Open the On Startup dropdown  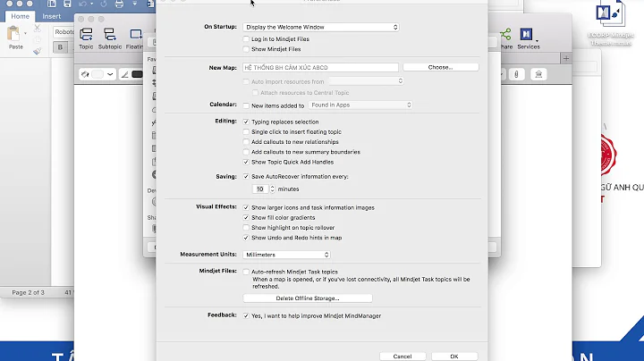pos(321,27)
